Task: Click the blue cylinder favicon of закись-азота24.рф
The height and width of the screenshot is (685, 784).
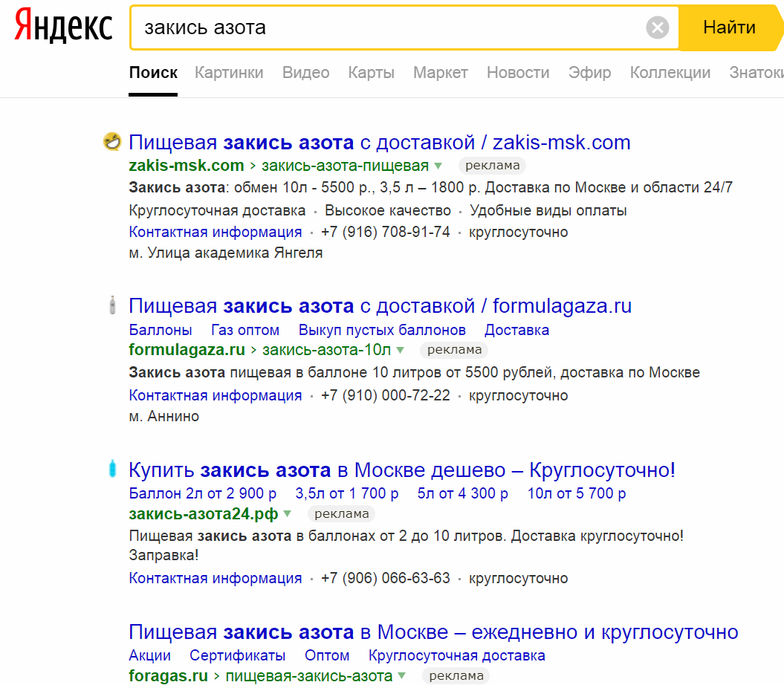Action: pyautogui.click(x=112, y=469)
